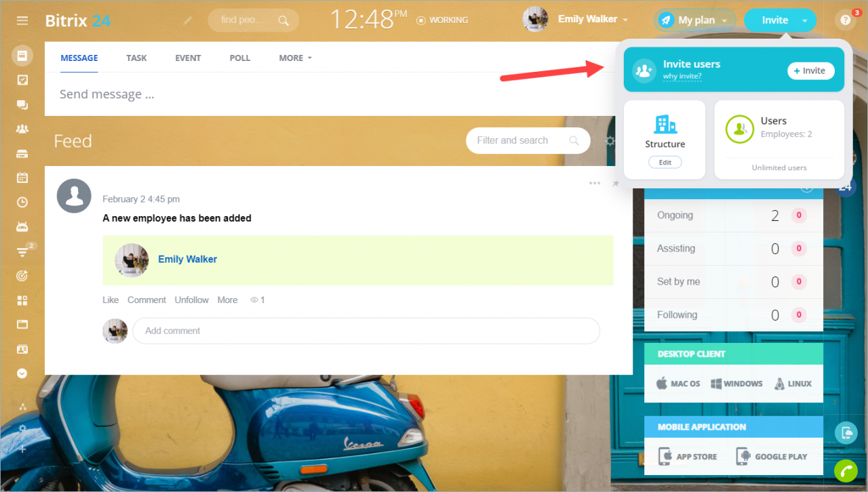Image resolution: width=868 pixels, height=492 pixels.
Task: Open the chat bubbles icon in sidebar
Action: click(x=22, y=104)
